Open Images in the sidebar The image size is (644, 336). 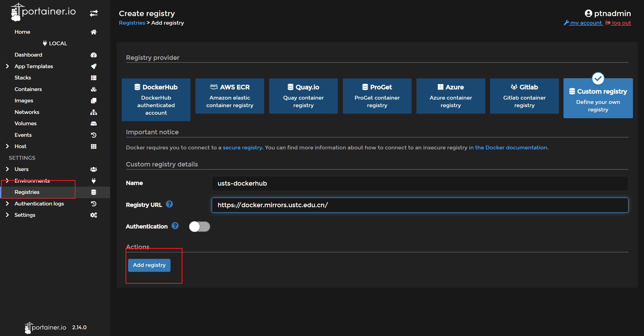click(x=24, y=101)
